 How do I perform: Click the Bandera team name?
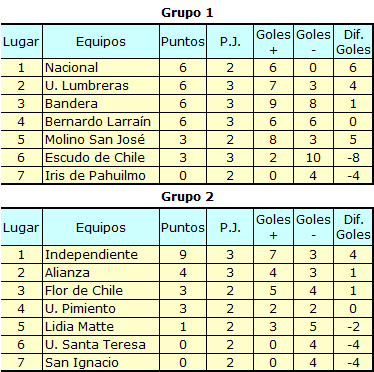[x=71, y=104]
